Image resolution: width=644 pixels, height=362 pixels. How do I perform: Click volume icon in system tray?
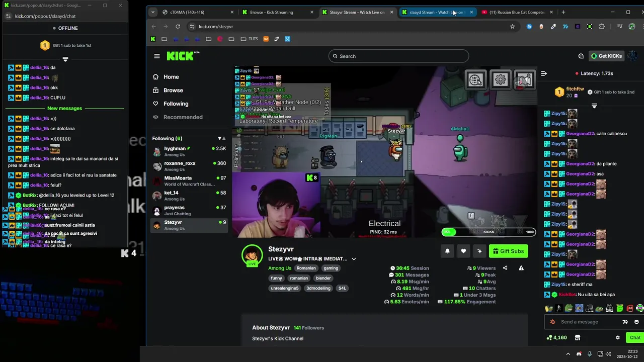coord(609,354)
